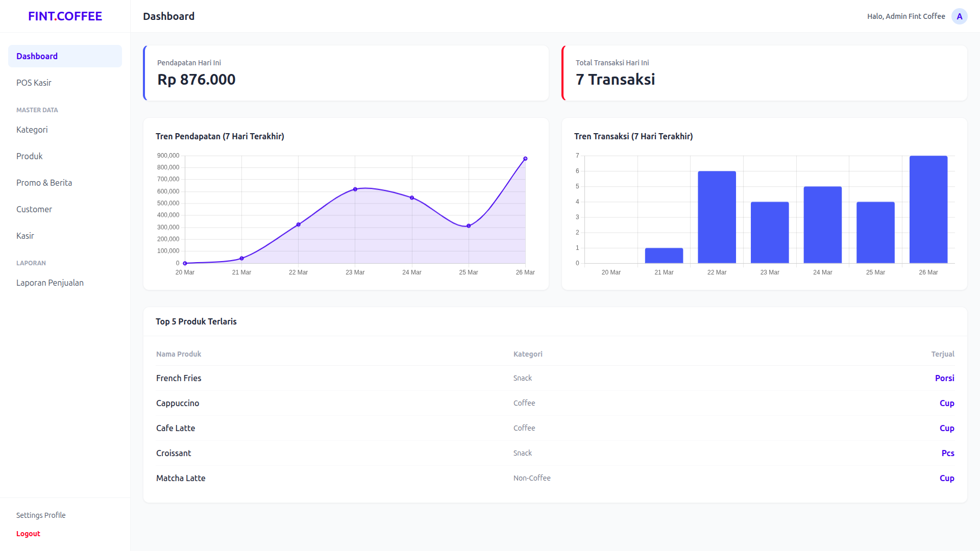Viewport: 980px width, 551px height.
Task: Click the red Logout button
Action: tap(28, 534)
